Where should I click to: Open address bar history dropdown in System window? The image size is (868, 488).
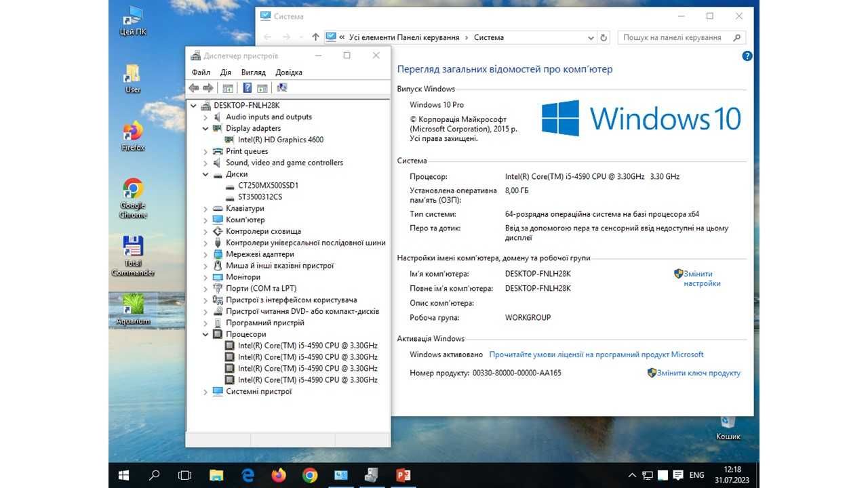pos(591,38)
